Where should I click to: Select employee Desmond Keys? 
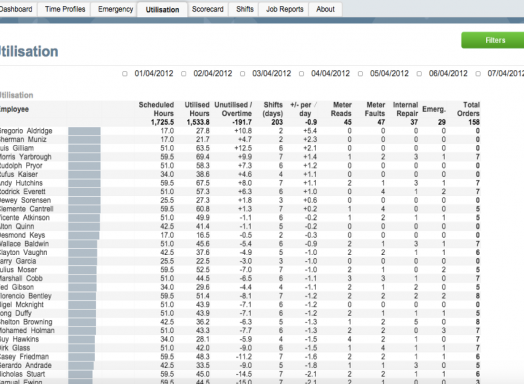click(22, 235)
